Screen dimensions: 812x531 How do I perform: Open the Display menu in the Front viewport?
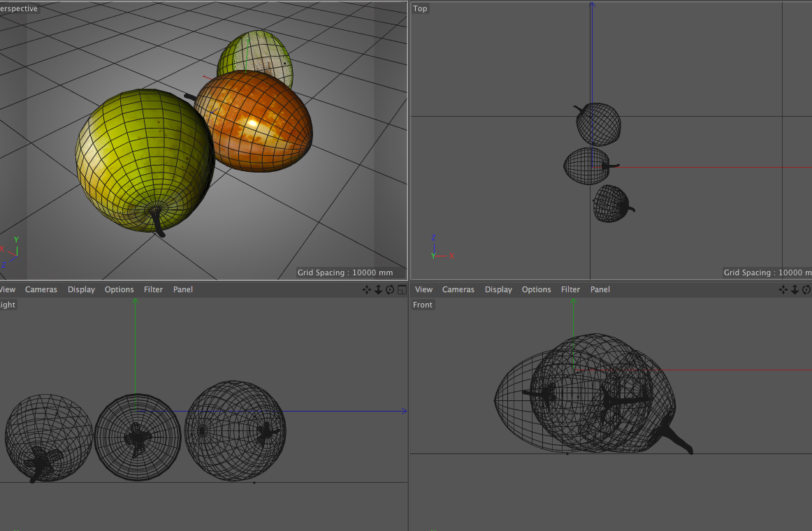click(x=498, y=289)
